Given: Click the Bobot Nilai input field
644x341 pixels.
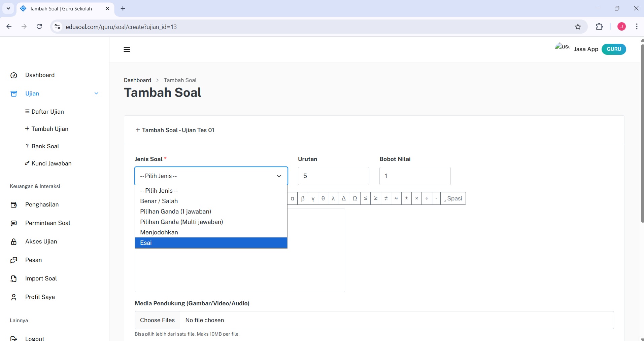Looking at the screenshot, I should click(415, 176).
